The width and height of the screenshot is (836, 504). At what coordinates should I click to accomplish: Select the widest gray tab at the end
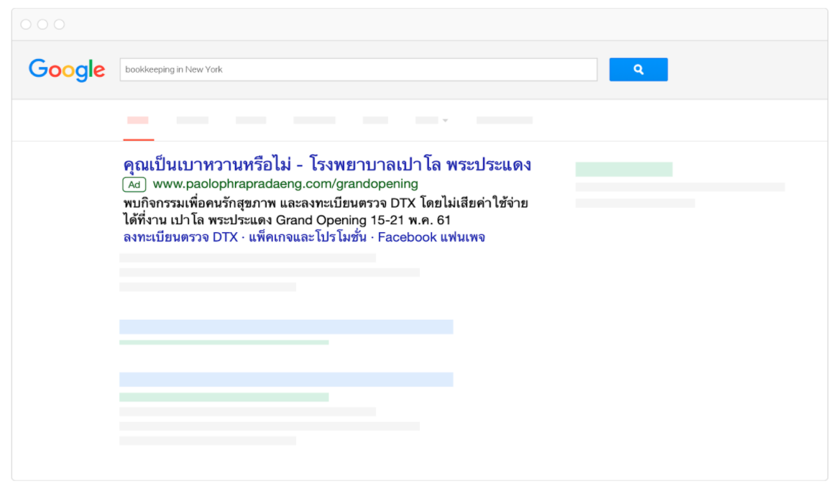pyautogui.click(x=504, y=121)
